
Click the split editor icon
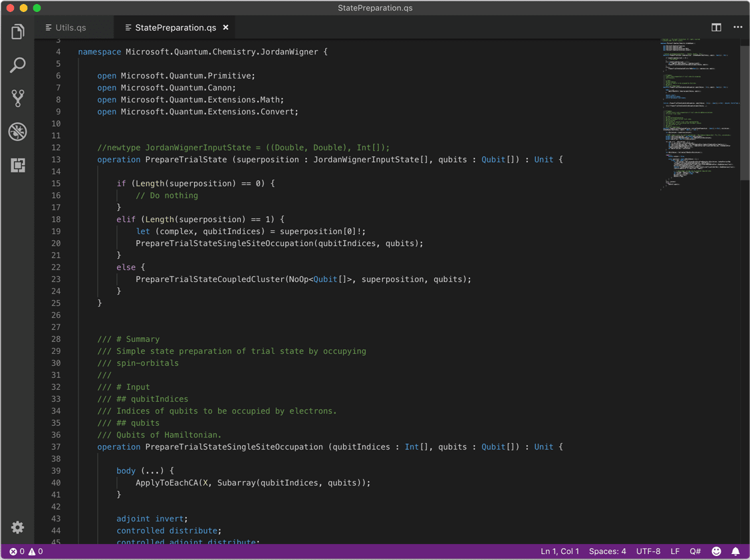click(716, 27)
